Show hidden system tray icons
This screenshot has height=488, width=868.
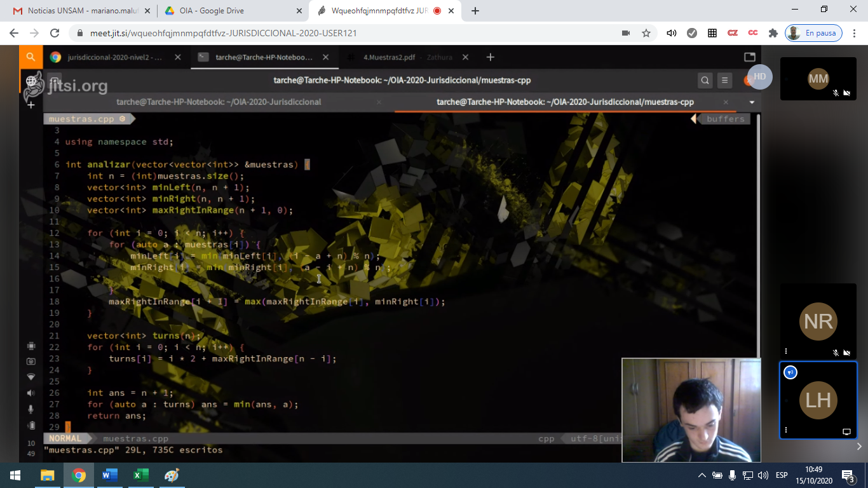[702, 475]
